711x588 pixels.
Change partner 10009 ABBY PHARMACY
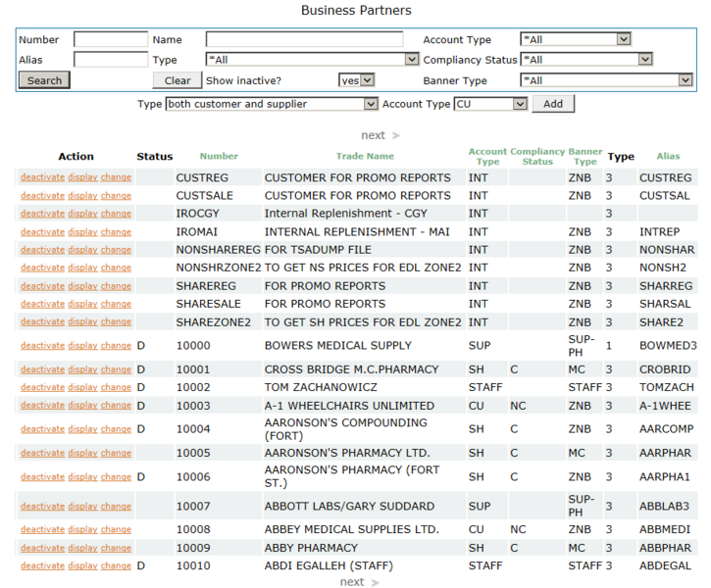116,548
